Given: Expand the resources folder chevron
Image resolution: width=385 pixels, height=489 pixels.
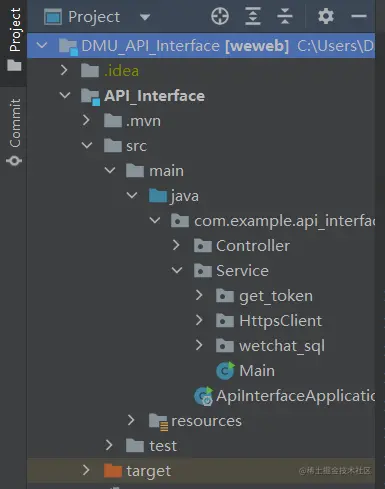Looking at the screenshot, I should 131,420.
